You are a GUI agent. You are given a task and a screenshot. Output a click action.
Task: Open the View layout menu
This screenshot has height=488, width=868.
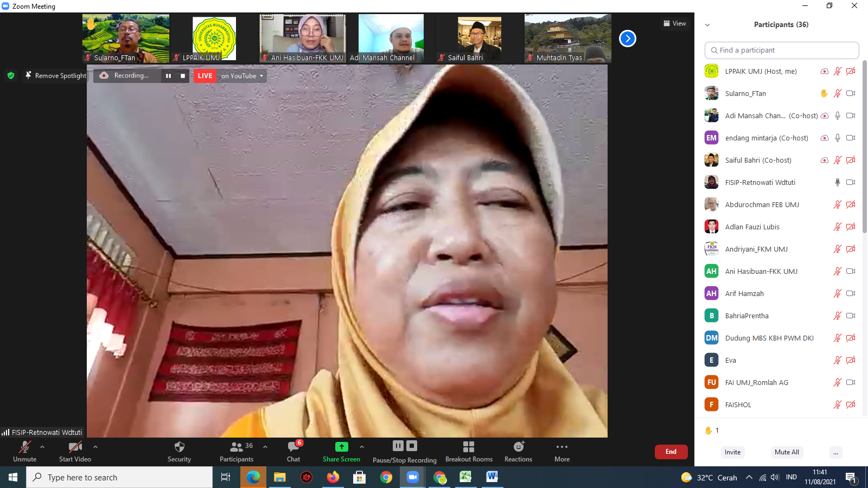[675, 23]
